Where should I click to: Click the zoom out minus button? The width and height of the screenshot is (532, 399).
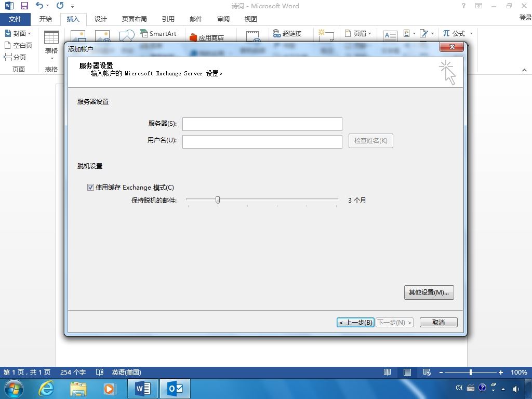pyautogui.click(x=441, y=372)
